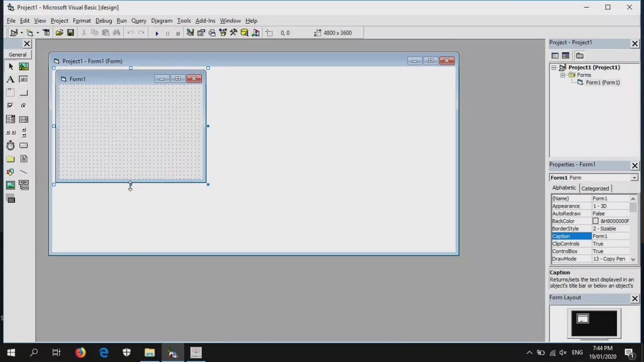
Task: Click View Object in Project panel
Action: [x=566, y=56]
